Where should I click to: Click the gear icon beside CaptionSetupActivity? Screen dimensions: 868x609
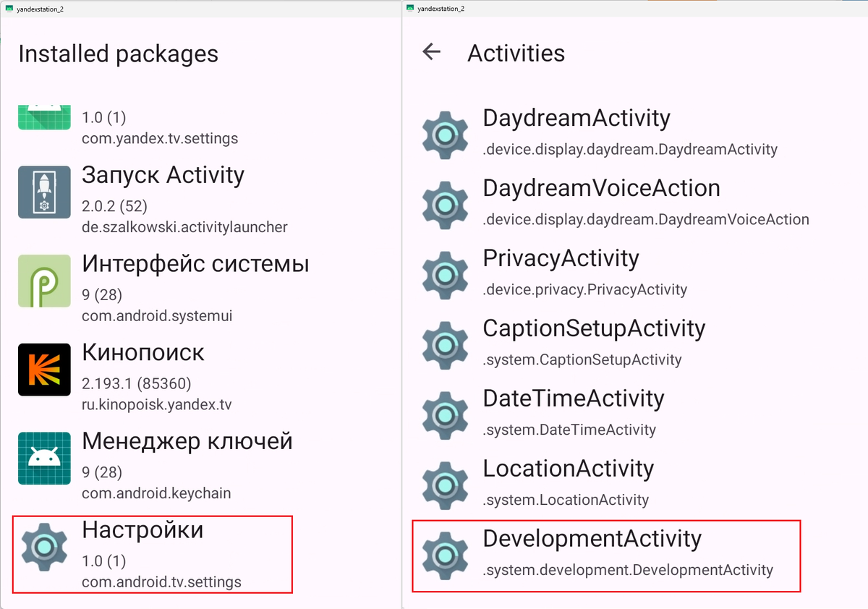click(446, 344)
